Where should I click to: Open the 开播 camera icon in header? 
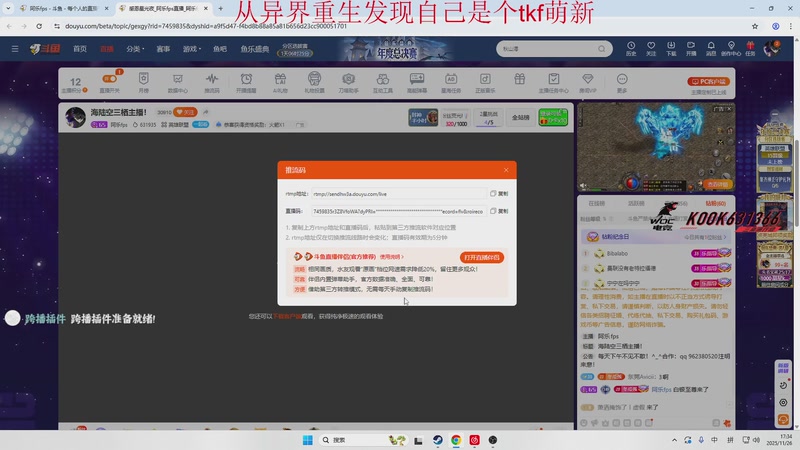pos(691,48)
